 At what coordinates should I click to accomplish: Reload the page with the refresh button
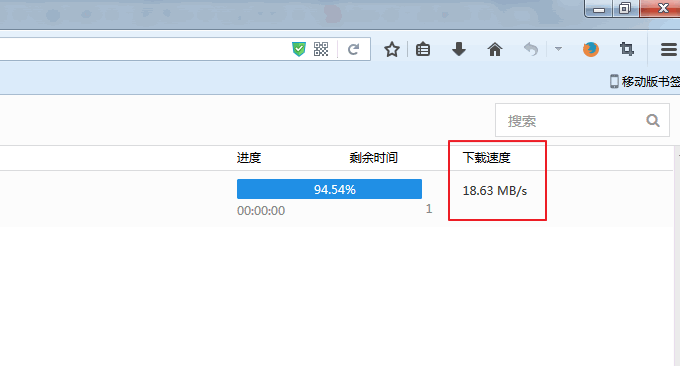coord(354,49)
